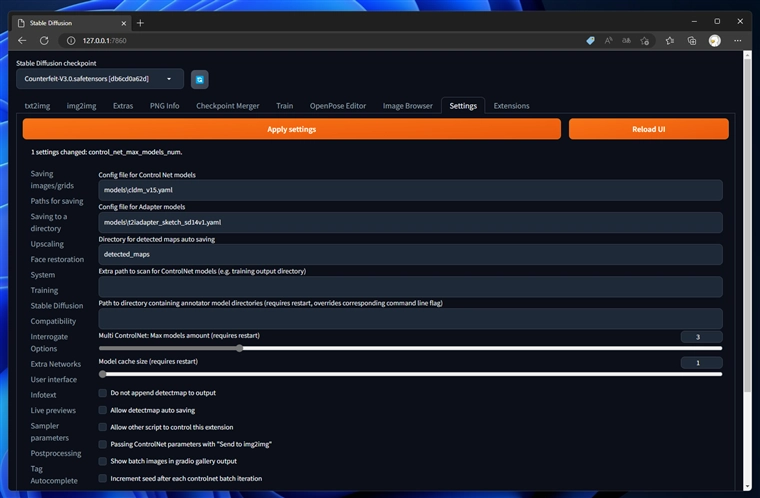Open the Favorites list

pos(670,41)
